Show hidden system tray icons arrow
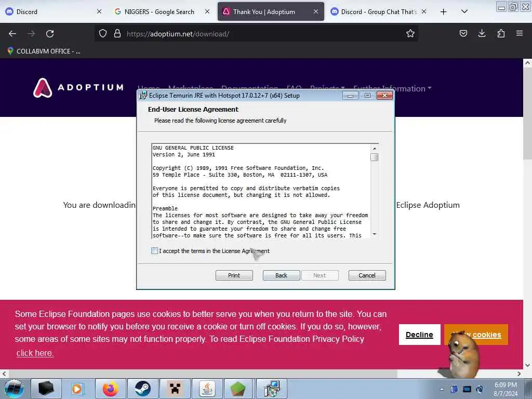The height and width of the screenshot is (399, 532). [442, 389]
